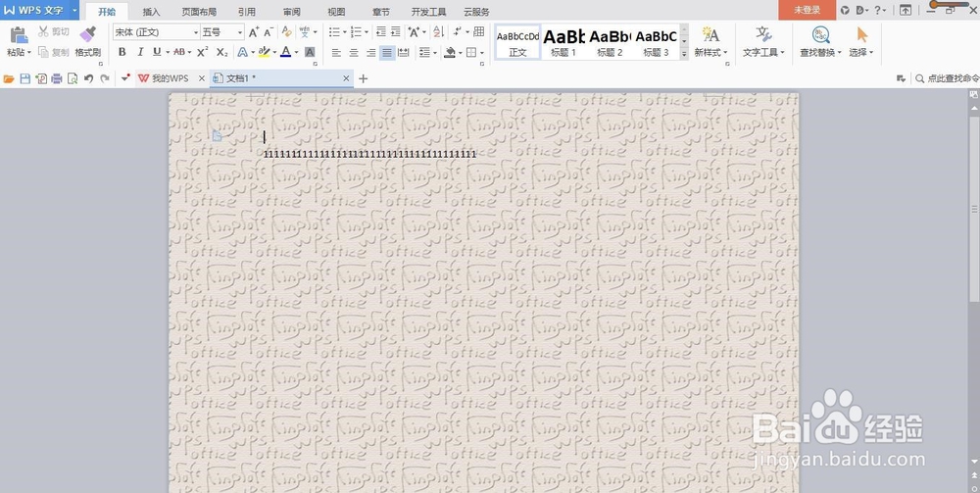The height and width of the screenshot is (493, 980).
Task: Decrease paragraph indent
Action: coord(380,32)
